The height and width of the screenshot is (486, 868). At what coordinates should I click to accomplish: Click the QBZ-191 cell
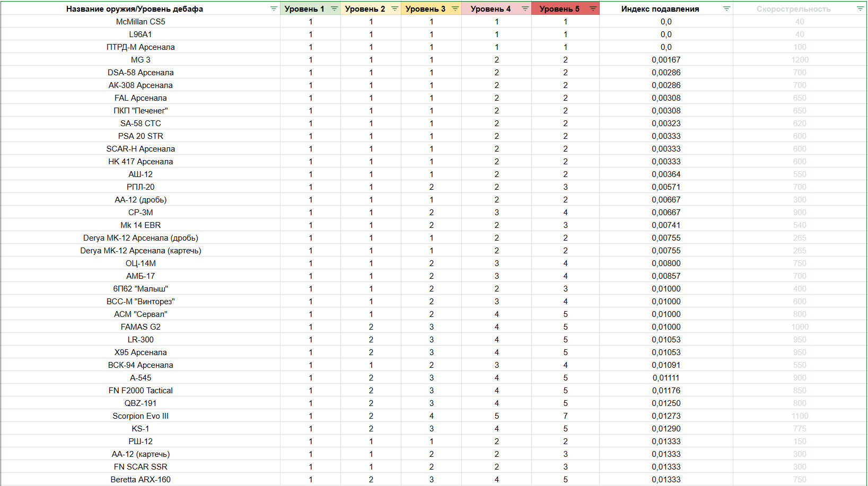click(x=141, y=403)
